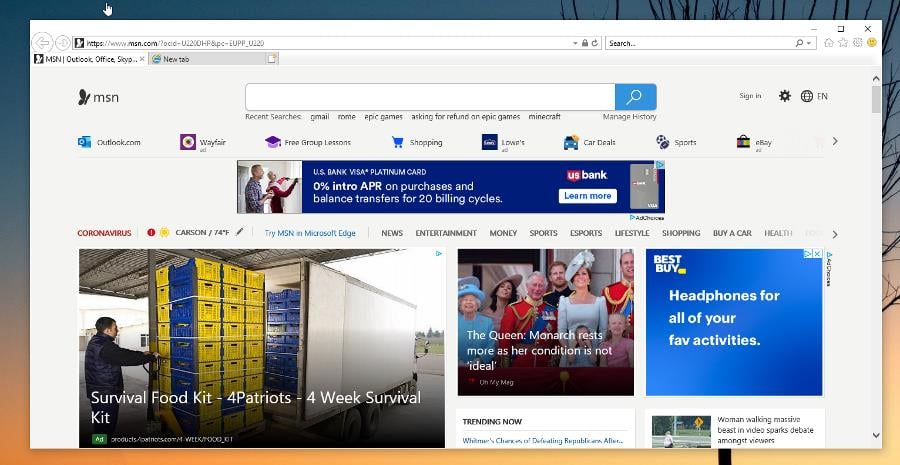
Task: Click the CORONAVIRUS link
Action: 104,233
